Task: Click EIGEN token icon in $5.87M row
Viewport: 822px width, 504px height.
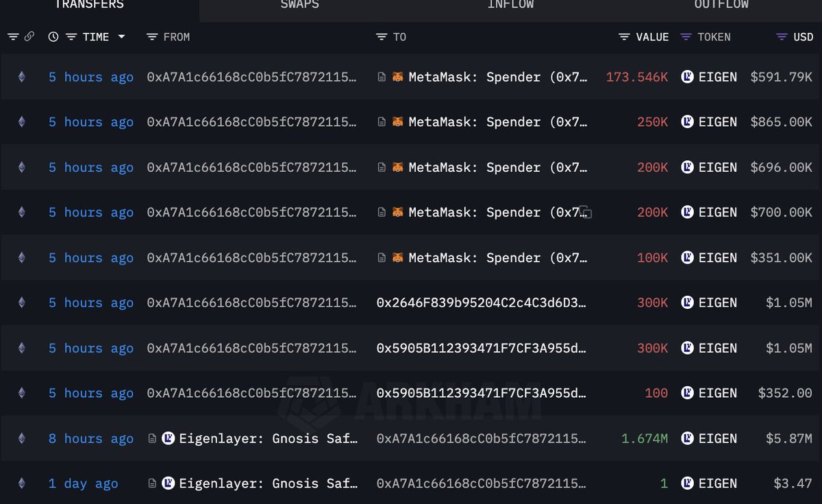Action: [688, 438]
